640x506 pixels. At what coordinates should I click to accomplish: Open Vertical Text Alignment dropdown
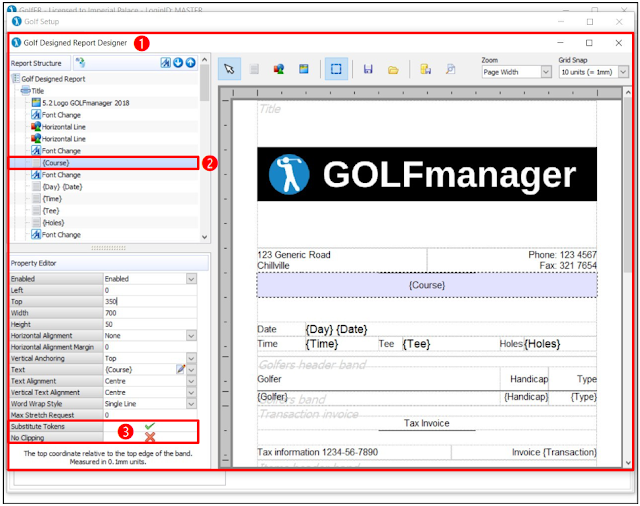(x=191, y=392)
